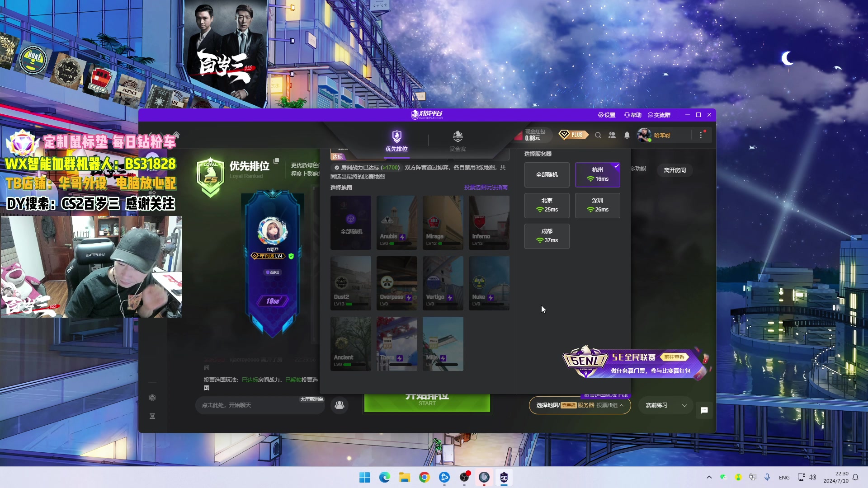Image resolution: width=868 pixels, height=488 pixels.
Task: Open the 5E platform taskbar icon
Action: pos(504,477)
